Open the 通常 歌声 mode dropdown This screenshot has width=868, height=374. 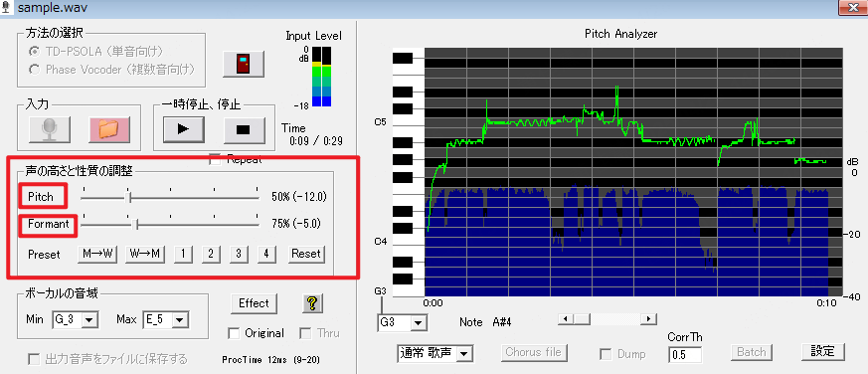point(434,353)
